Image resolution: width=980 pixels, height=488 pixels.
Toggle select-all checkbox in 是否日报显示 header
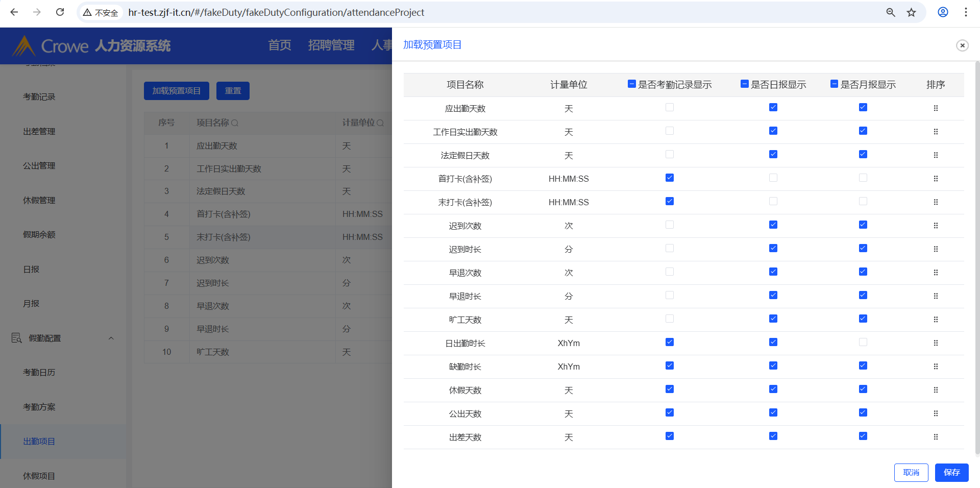coord(744,84)
